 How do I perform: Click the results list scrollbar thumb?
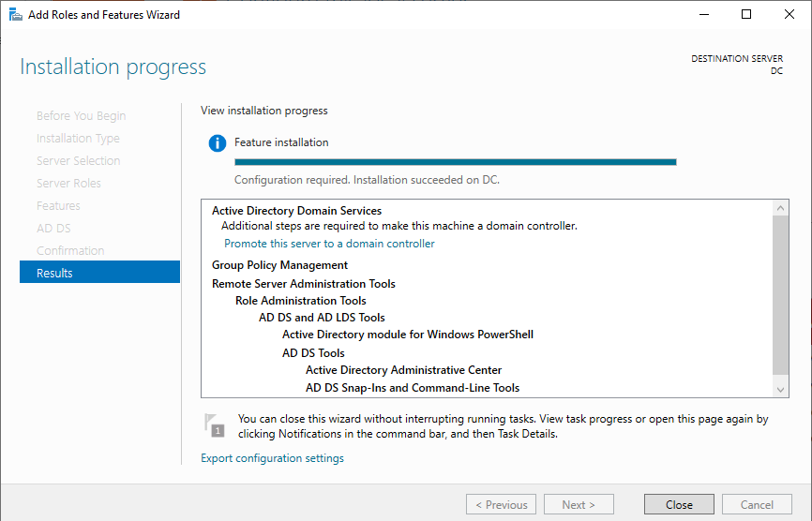pos(780,295)
